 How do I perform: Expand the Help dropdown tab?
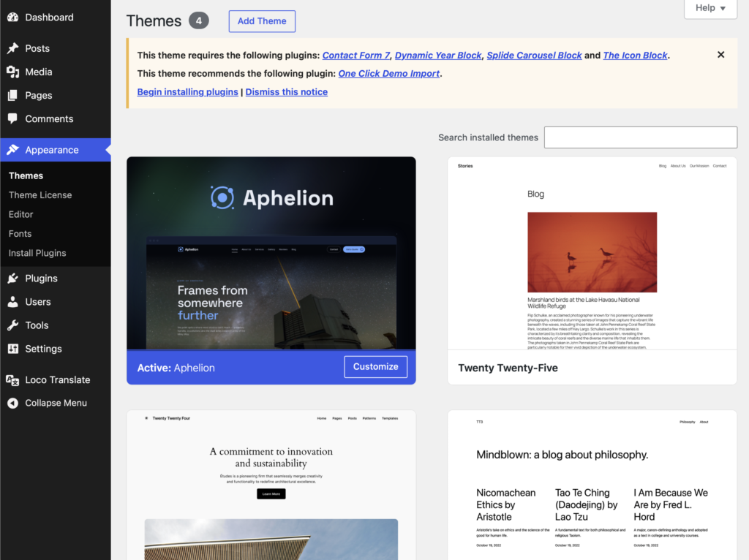tap(710, 8)
